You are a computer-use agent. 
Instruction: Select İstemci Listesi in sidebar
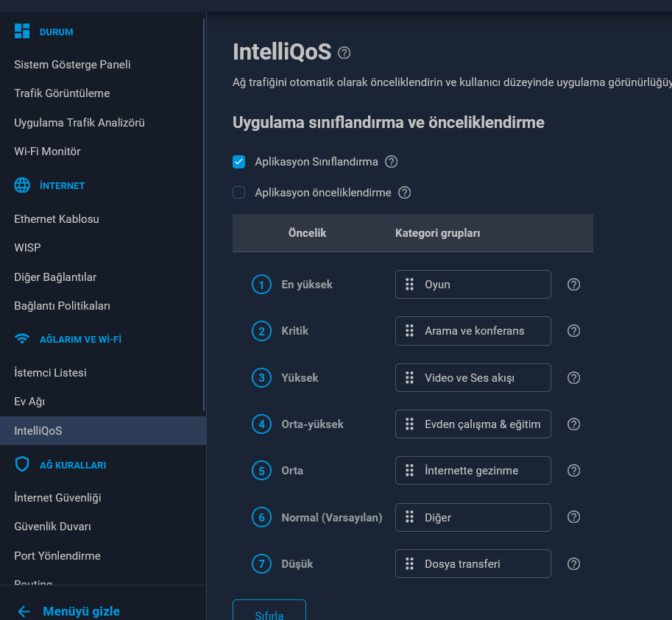pos(50,372)
